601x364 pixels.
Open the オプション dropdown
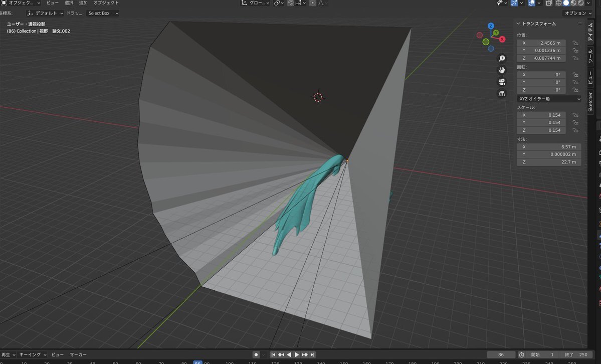click(578, 13)
